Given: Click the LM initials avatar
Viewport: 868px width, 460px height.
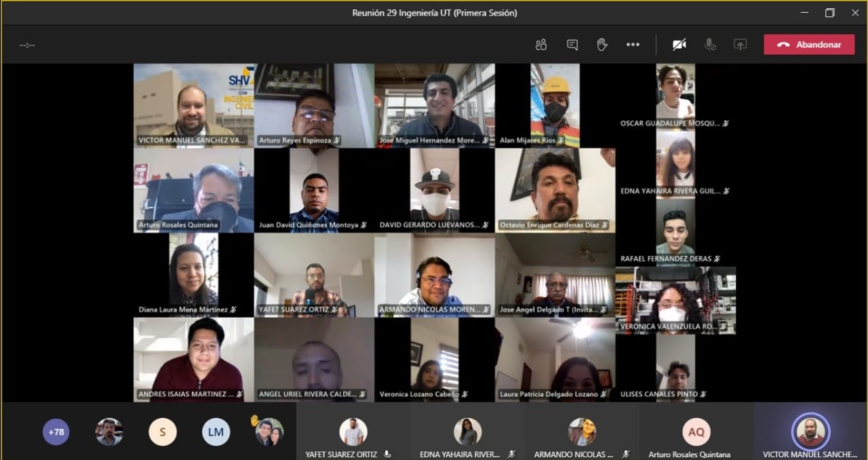Looking at the screenshot, I should pos(216,432).
